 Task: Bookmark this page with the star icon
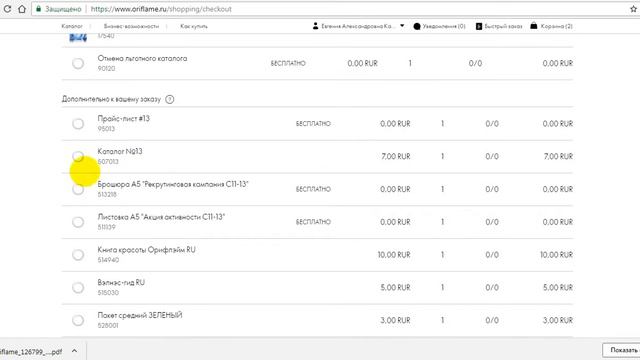pyautogui.click(x=633, y=9)
